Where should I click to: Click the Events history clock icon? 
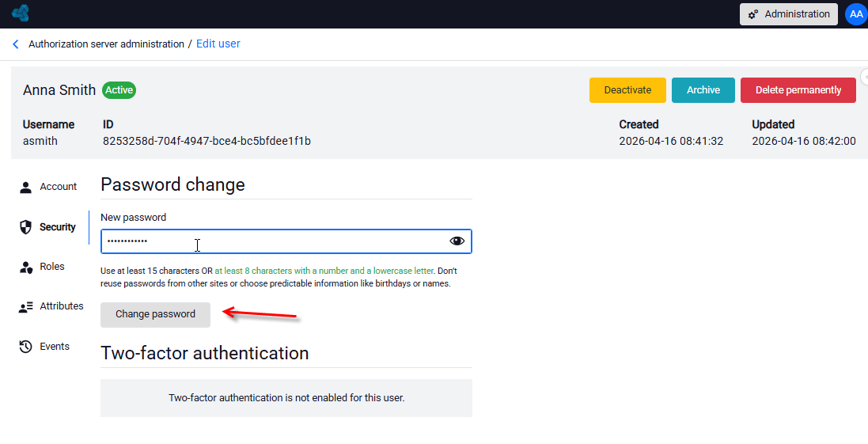pos(25,347)
